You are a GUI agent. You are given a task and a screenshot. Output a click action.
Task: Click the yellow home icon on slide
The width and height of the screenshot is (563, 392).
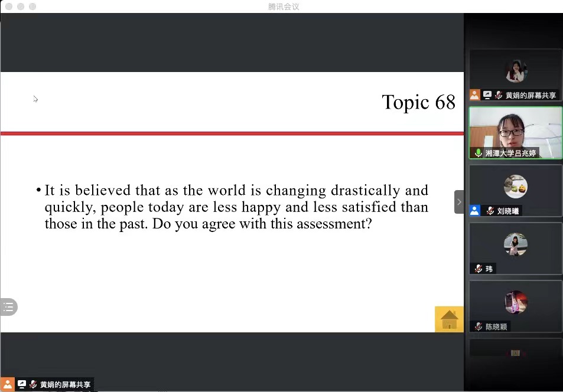449,319
